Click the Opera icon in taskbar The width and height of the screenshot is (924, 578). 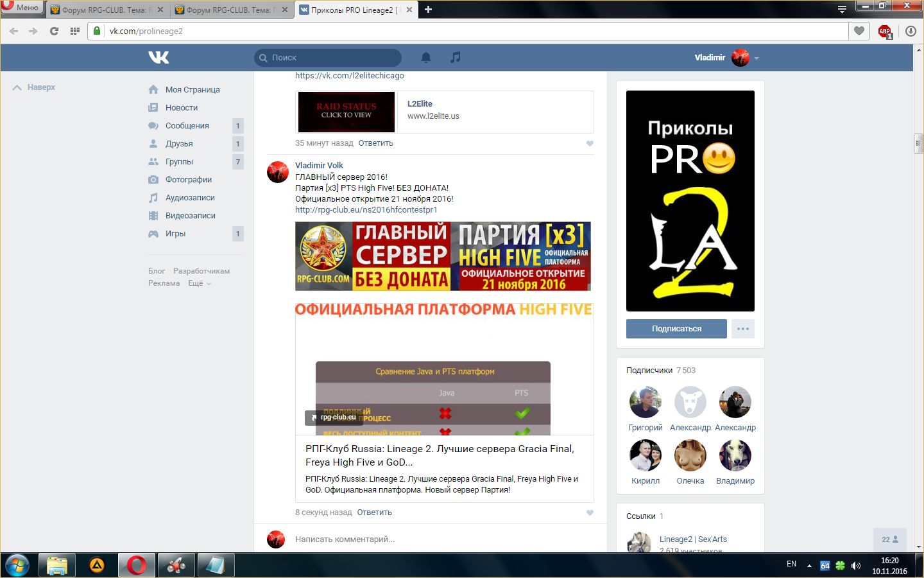click(x=136, y=565)
